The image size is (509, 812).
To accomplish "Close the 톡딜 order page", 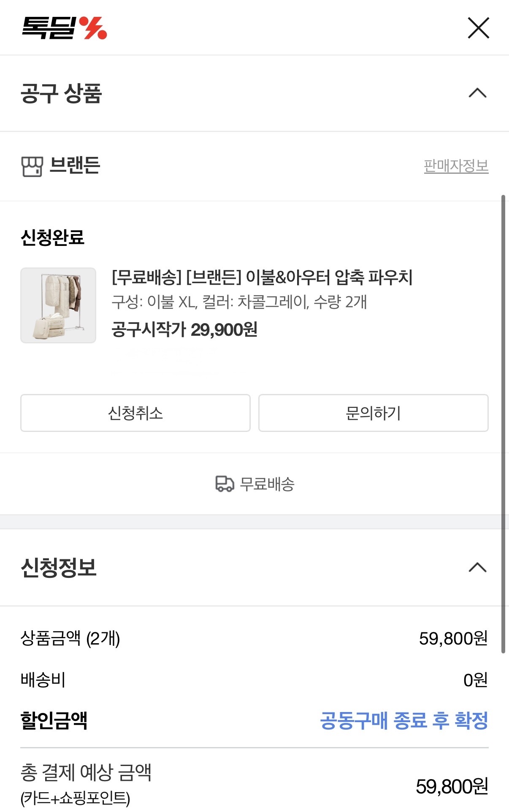I will coord(478,28).
